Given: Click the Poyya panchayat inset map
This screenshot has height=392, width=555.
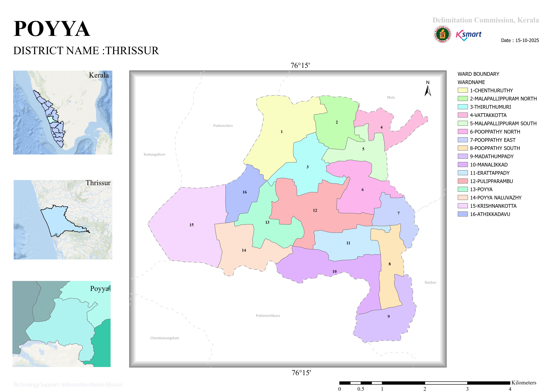Looking at the screenshot, I should (x=61, y=324).
